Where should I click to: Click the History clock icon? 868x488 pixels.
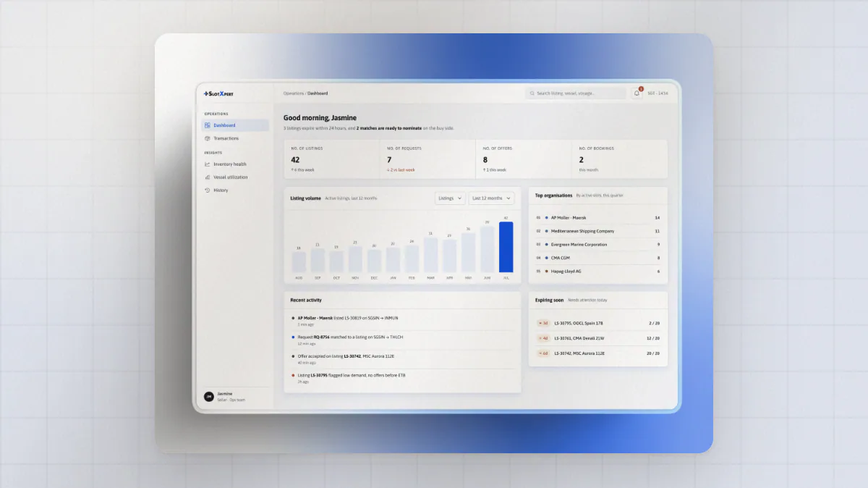208,190
